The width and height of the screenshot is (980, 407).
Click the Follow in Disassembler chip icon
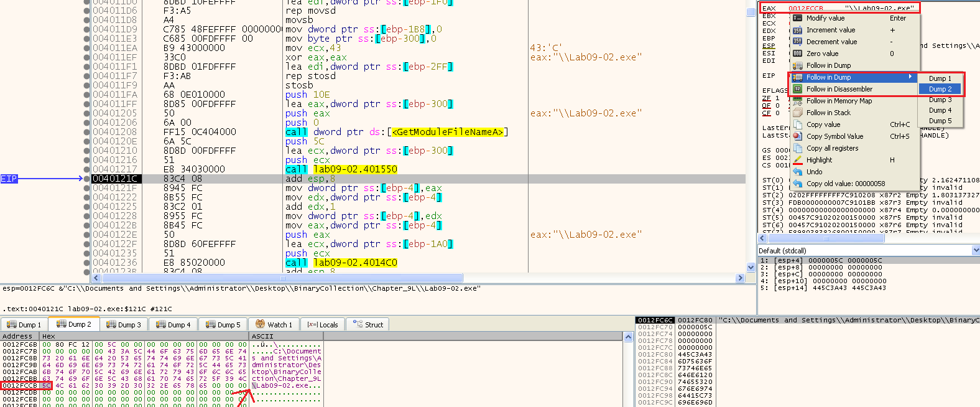pyautogui.click(x=797, y=89)
